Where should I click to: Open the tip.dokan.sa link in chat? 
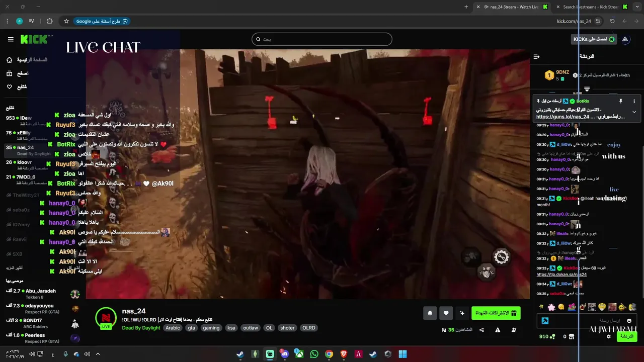click(x=561, y=275)
